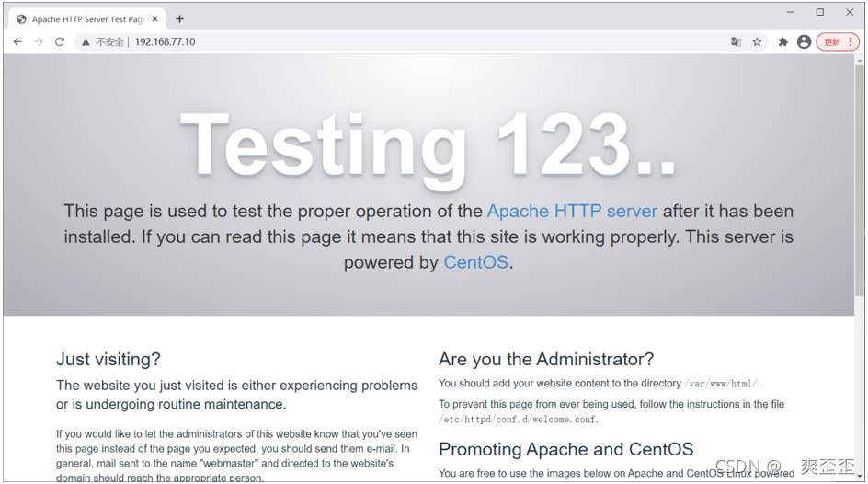Click the /var/www/html/ path text
Screen dimensions: 868x484
point(722,384)
